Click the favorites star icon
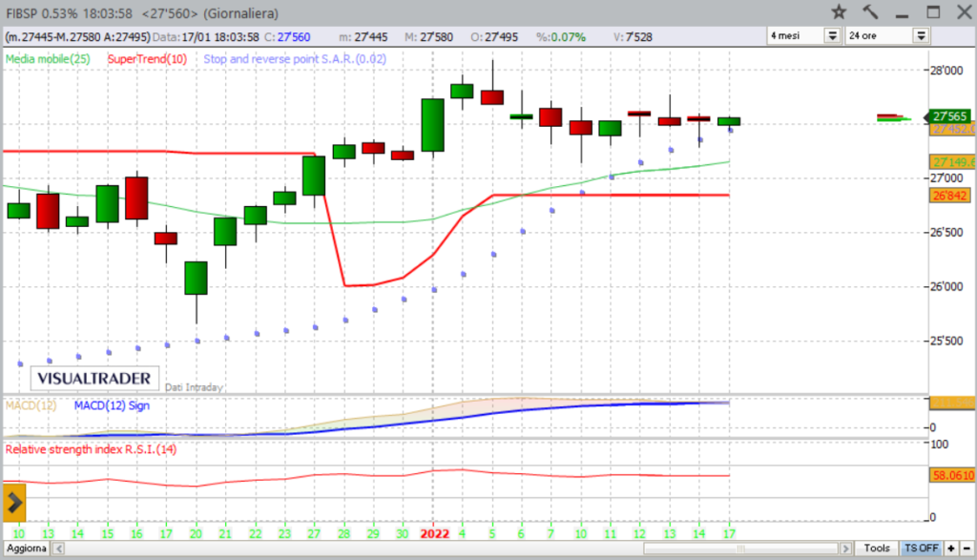Viewport: 977px width, 560px height. (x=839, y=11)
